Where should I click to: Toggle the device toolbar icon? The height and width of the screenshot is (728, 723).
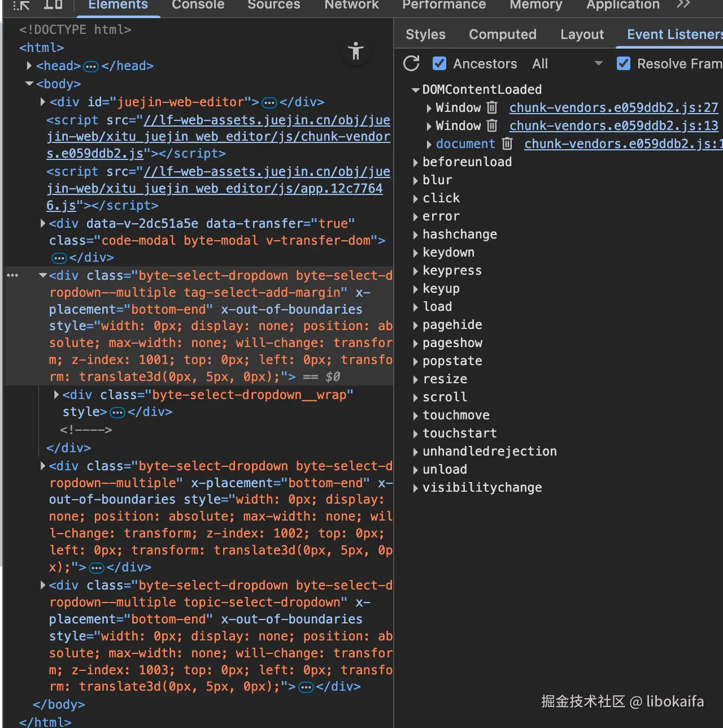pos(53,5)
